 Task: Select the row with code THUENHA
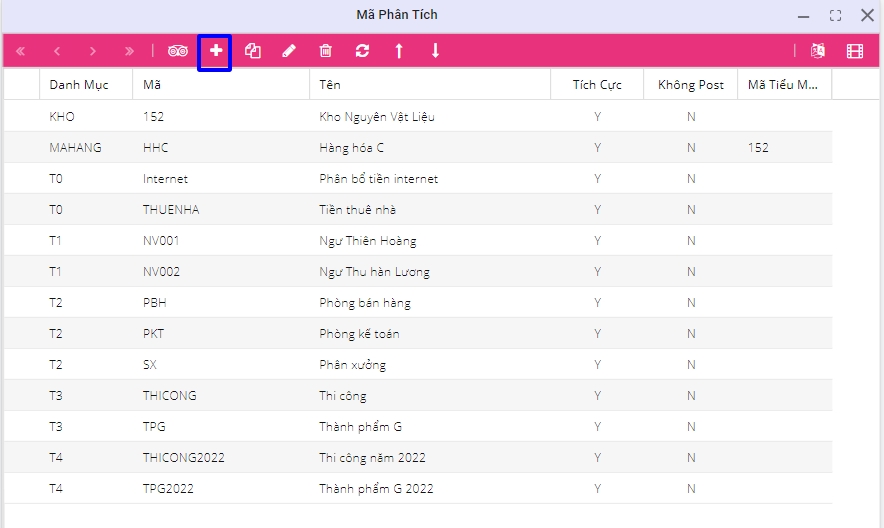click(x=171, y=209)
